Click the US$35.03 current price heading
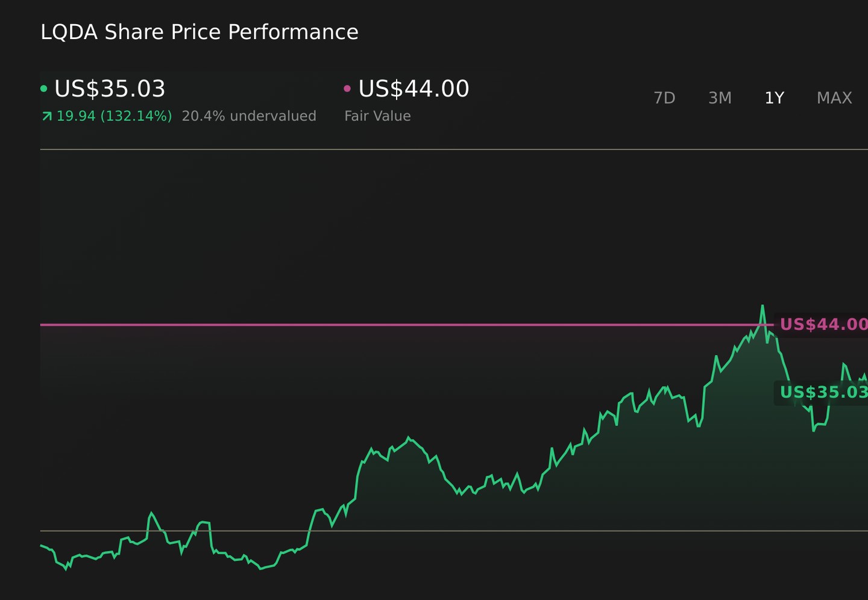 point(110,89)
